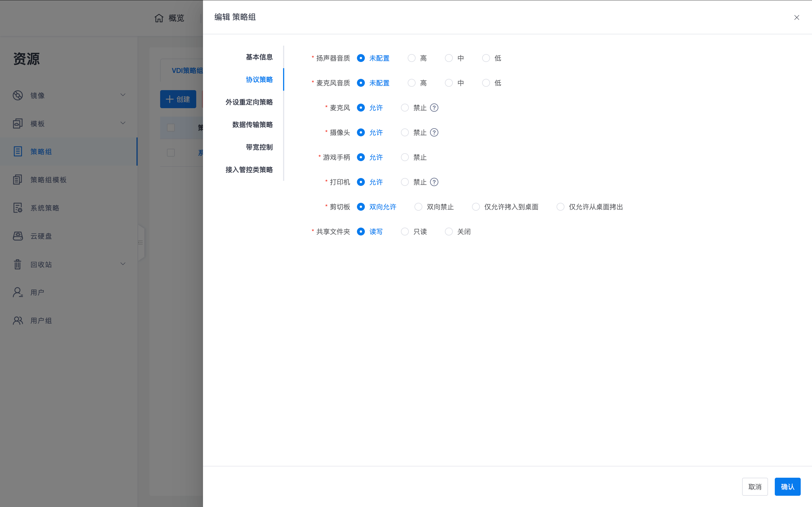Viewport: 812px width, 507px height.
Task: Click the 云硬盘 disk icon in sidebar
Action: [x=18, y=236]
